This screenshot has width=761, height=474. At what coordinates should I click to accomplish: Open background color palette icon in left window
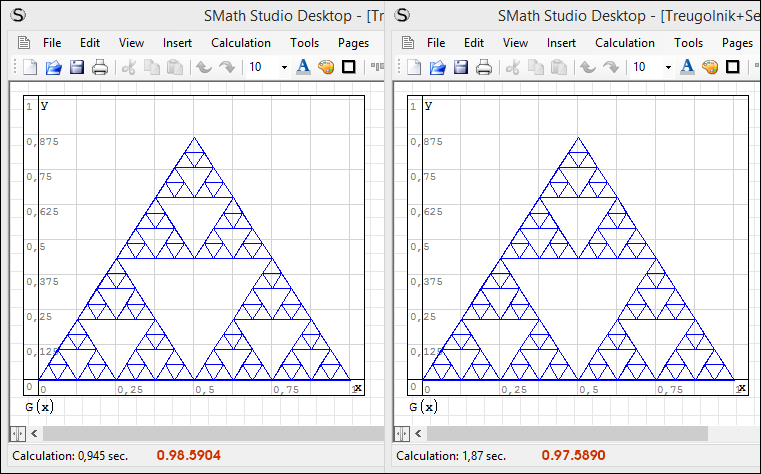pos(326,67)
